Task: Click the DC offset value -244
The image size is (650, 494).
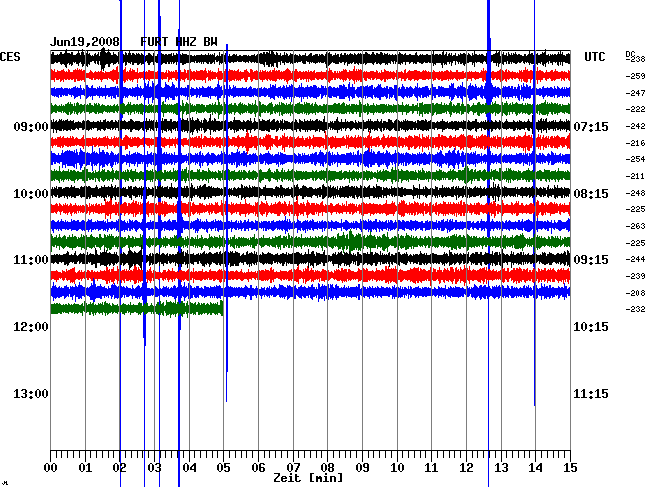Action: tap(635, 259)
